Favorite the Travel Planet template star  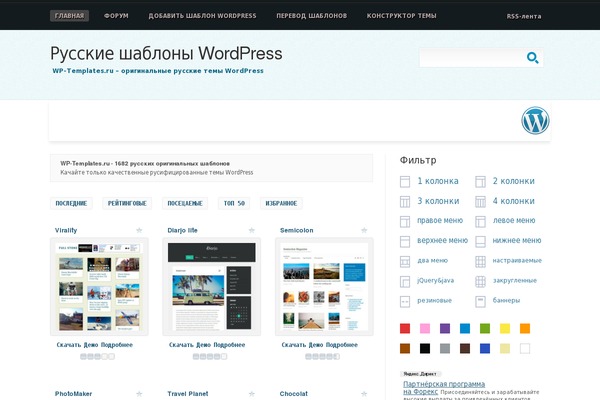pos(252,393)
